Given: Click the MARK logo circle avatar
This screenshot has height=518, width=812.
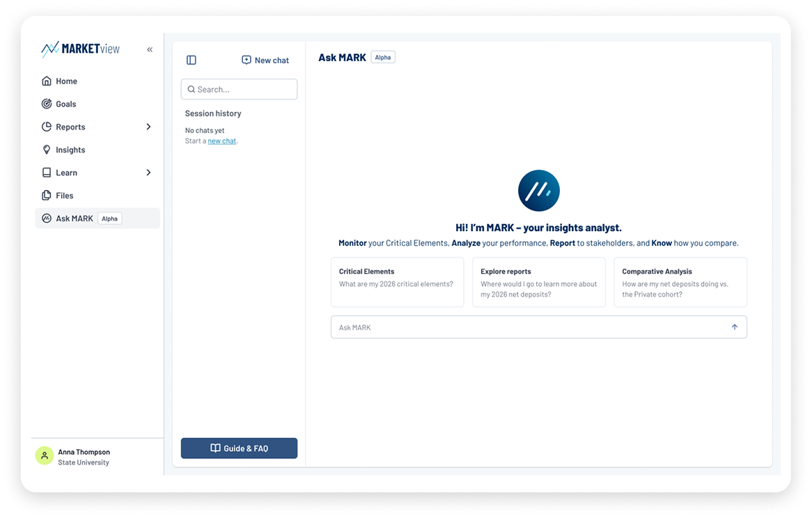Looking at the screenshot, I should pyautogui.click(x=538, y=191).
